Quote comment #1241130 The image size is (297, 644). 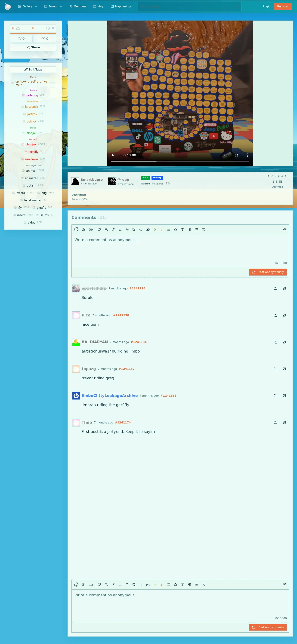pos(284,315)
